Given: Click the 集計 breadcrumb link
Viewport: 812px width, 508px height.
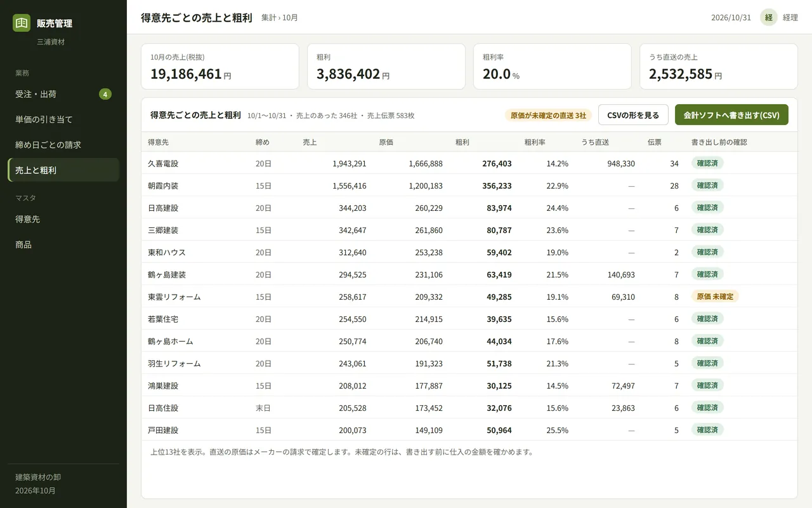Looking at the screenshot, I should pos(269,18).
